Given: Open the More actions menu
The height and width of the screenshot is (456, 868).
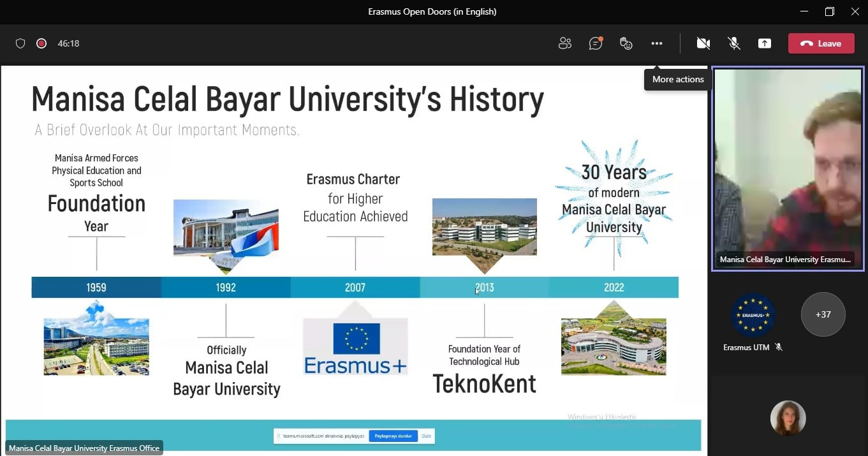Looking at the screenshot, I should point(657,43).
